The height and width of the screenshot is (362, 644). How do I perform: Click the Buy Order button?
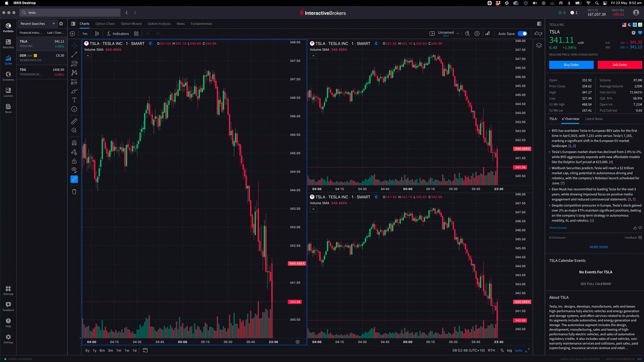571,64
